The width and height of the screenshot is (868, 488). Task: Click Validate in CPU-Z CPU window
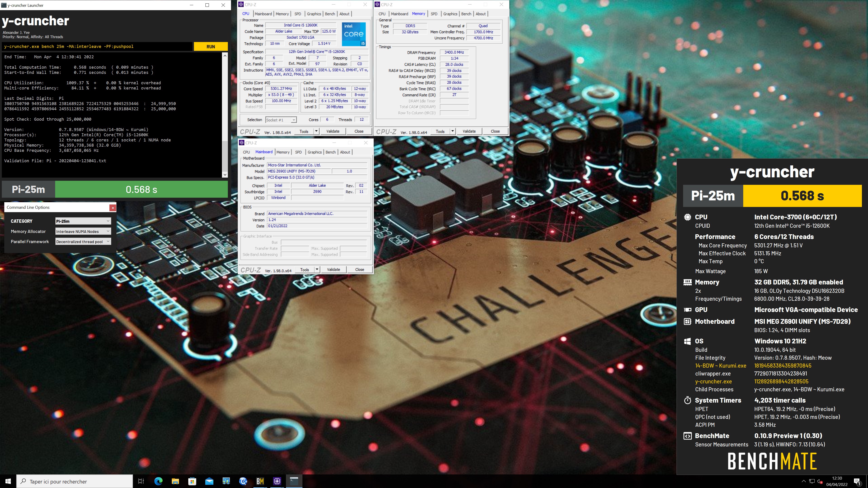click(333, 131)
